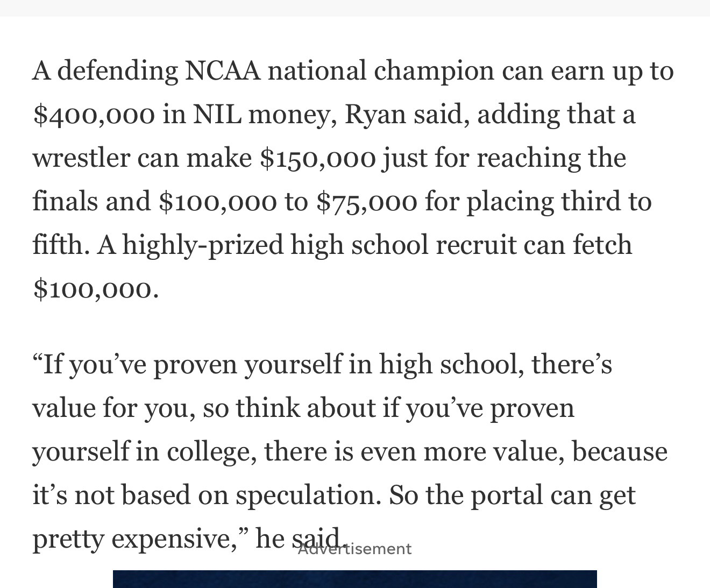Screen dimensions: 710x588
Task: Click the $150,000 amount for reaching finals
Action: [317, 158]
